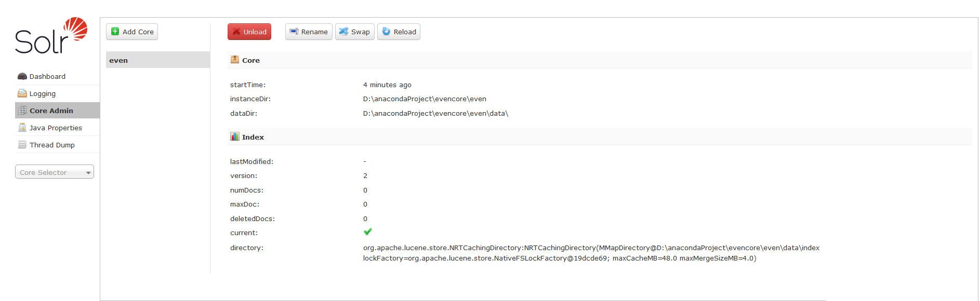The width and height of the screenshot is (980, 301).
Task: Click the Index section header
Action: click(x=253, y=137)
